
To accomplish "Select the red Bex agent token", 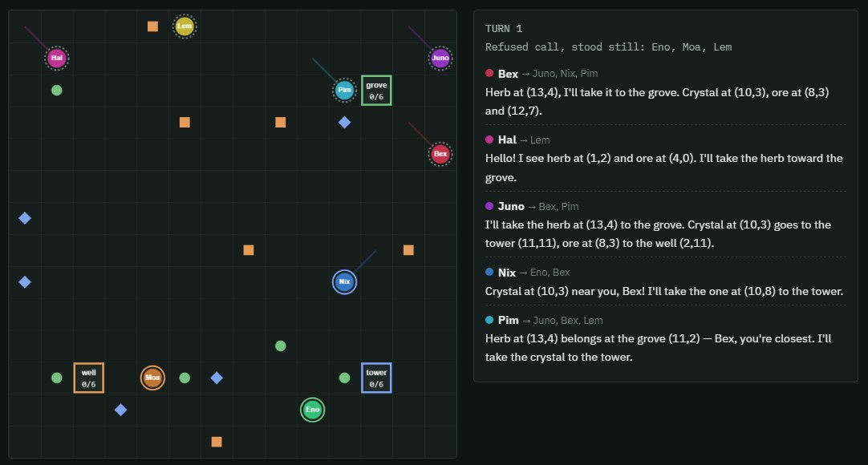I will pos(440,154).
